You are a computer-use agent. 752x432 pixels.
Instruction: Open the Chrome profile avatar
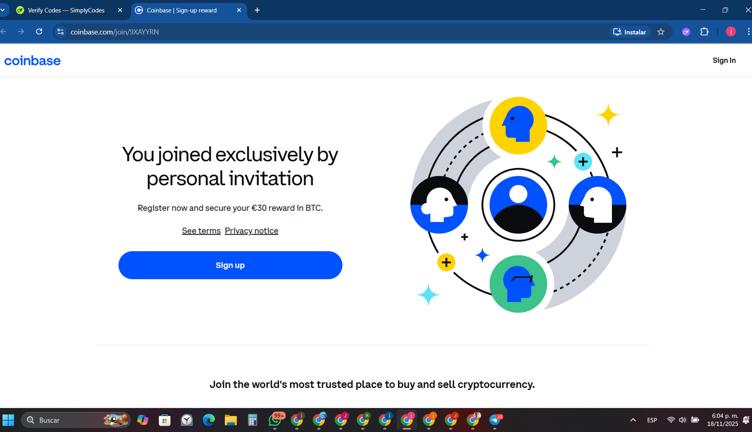730,32
